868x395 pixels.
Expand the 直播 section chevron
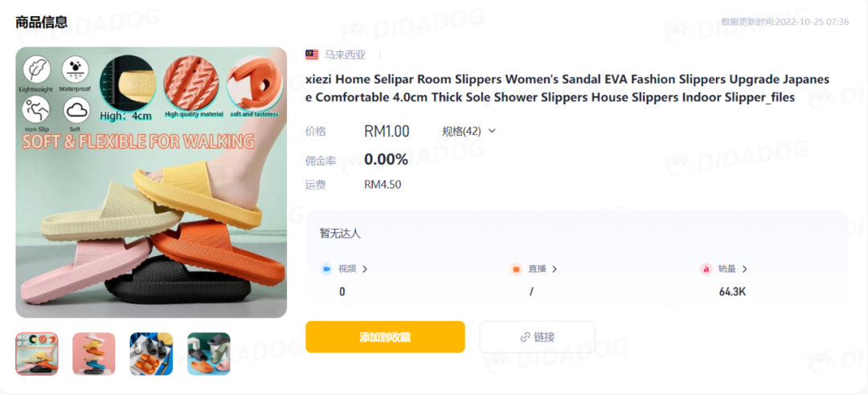pyautogui.click(x=555, y=269)
